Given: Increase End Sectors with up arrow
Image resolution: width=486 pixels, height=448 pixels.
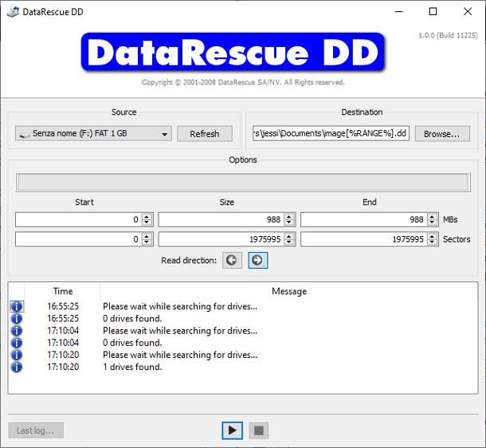Looking at the screenshot, I should (432, 236).
